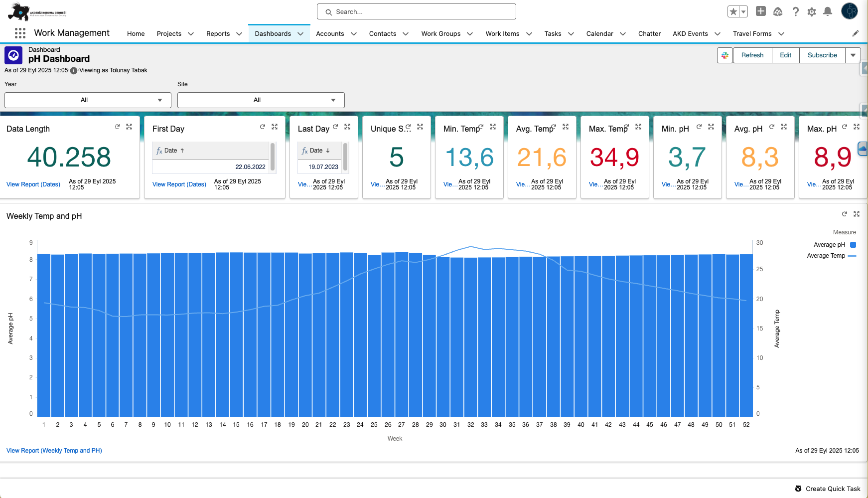This screenshot has height=498, width=868.
Task: Click the Refresh button
Action: [x=752, y=55]
